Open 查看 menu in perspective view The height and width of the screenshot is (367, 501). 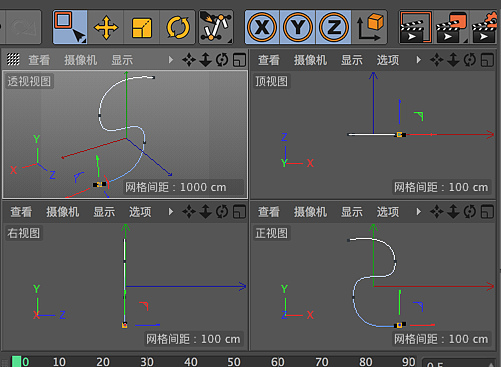[39, 60]
